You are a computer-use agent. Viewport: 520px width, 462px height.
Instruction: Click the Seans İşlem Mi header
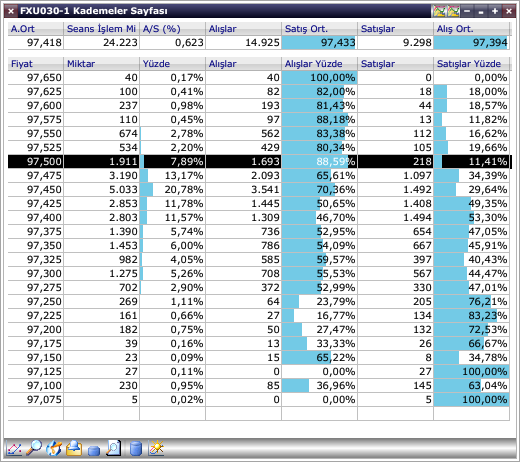click(x=101, y=29)
